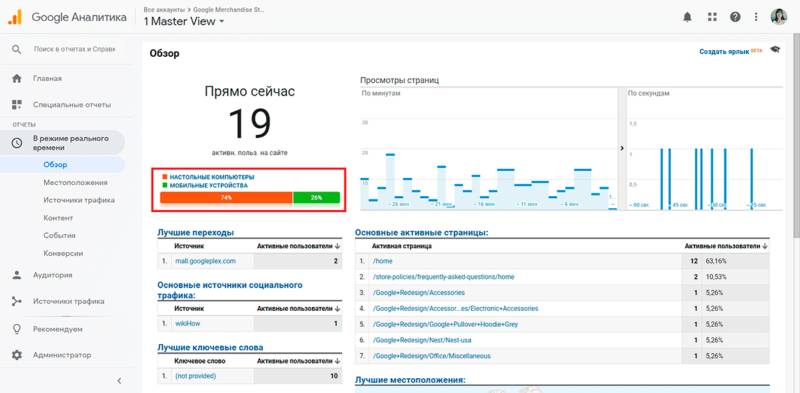Click the Аудитория person icon
The height and width of the screenshot is (393, 800).
click(17, 275)
